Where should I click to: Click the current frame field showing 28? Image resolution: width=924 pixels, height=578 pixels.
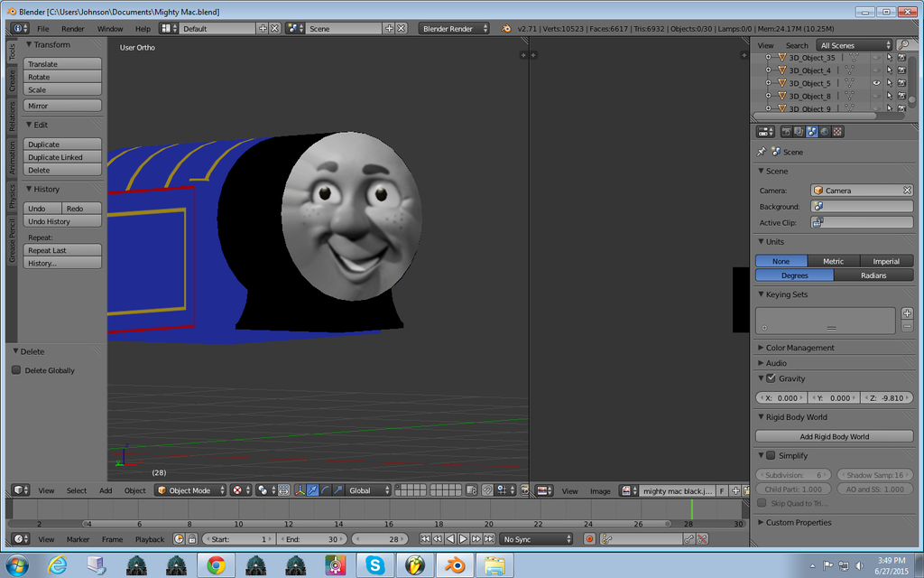click(x=380, y=538)
